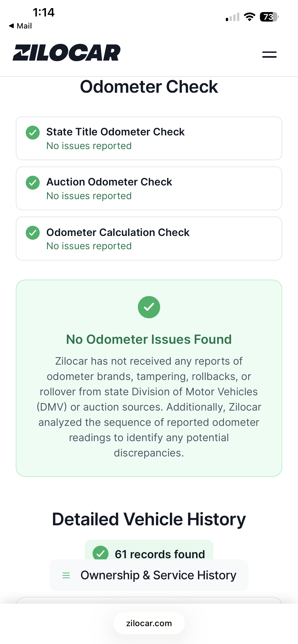298x644 pixels.
Task: Tap the battery indicator
Action: point(269,17)
